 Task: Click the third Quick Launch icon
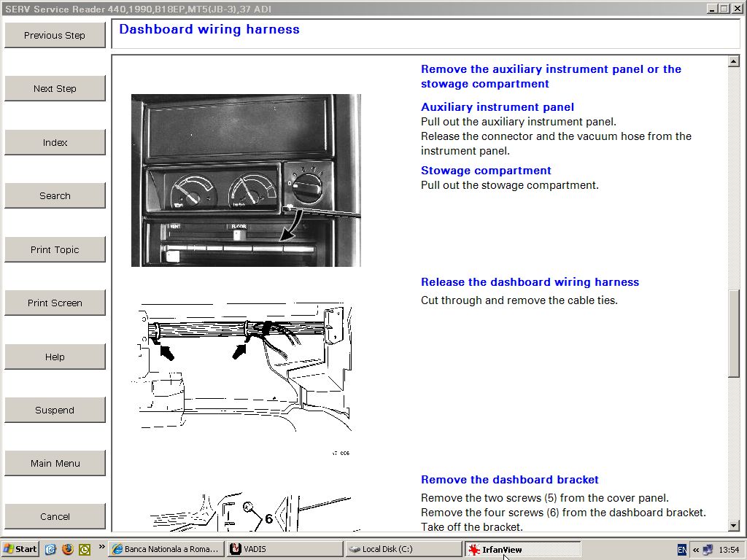(x=85, y=550)
